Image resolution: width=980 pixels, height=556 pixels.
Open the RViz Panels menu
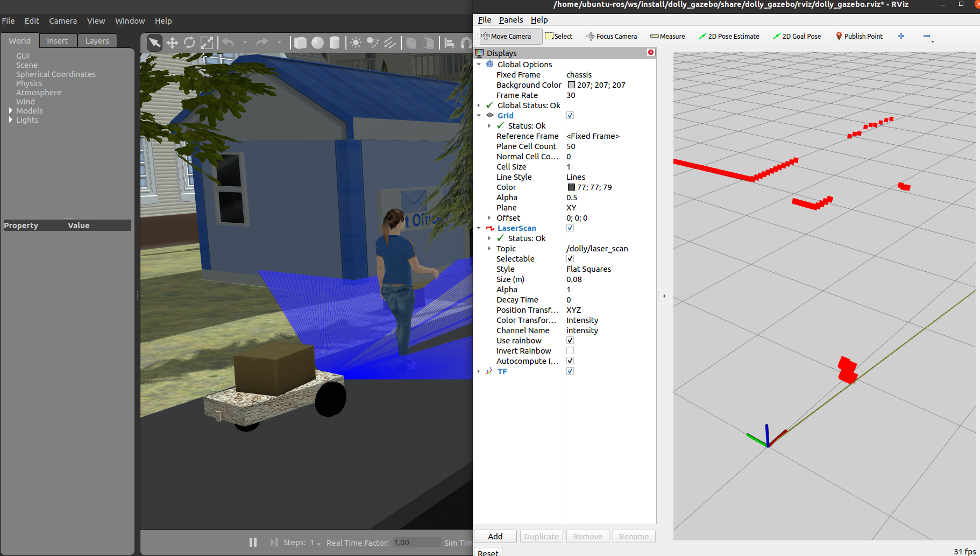click(511, 20)
